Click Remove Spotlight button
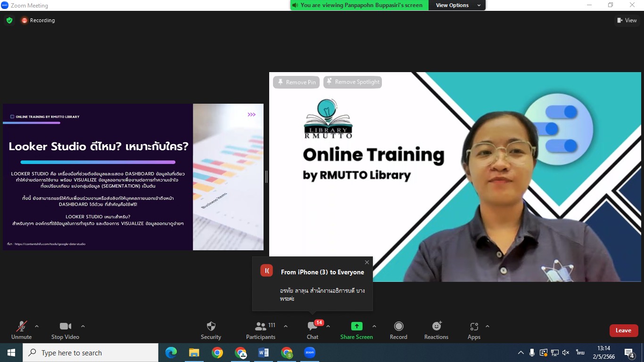 352,82
